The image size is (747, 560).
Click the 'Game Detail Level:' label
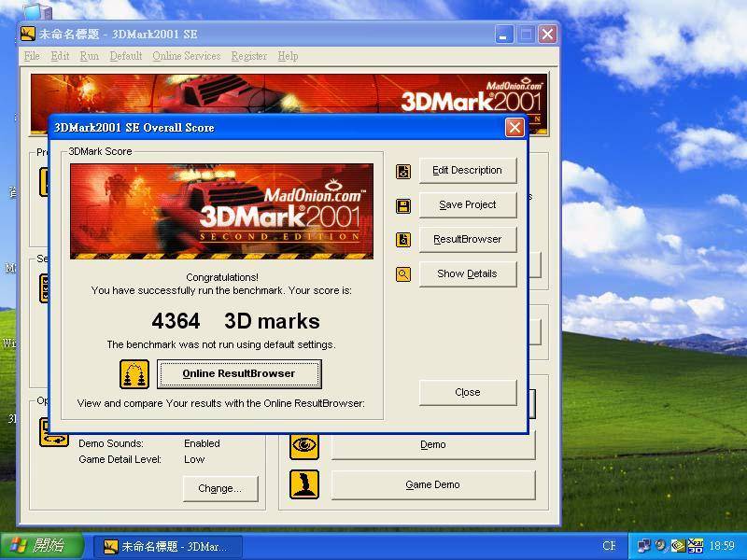click(x=120, y=459)
